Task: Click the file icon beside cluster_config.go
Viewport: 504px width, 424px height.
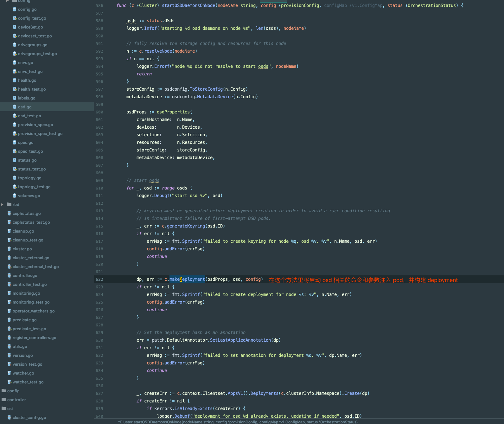Action: point(9,417)
